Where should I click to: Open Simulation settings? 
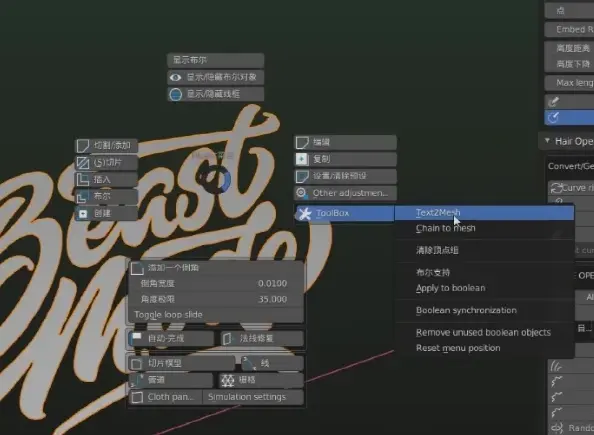click(x=253, y=397)
